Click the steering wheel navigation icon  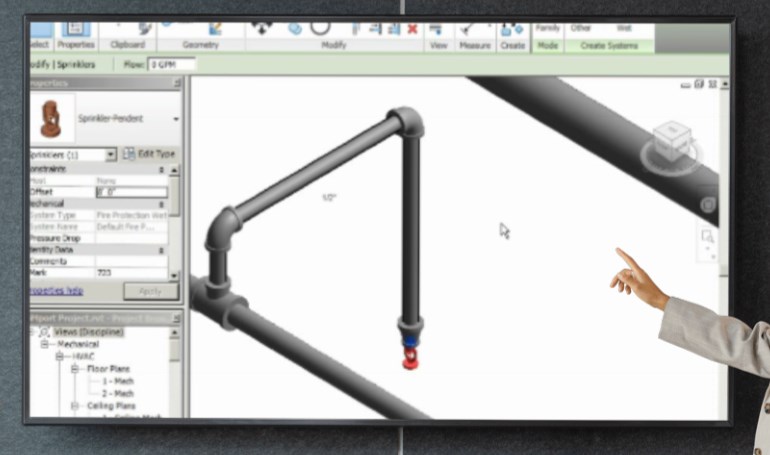coord(708,204)
